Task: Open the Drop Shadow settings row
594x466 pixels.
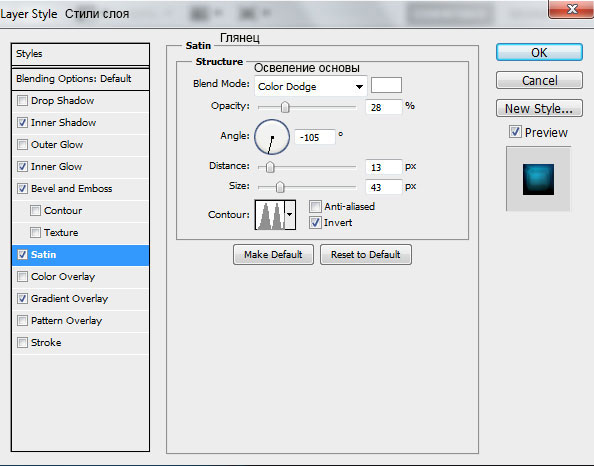Action: (80, 101)
